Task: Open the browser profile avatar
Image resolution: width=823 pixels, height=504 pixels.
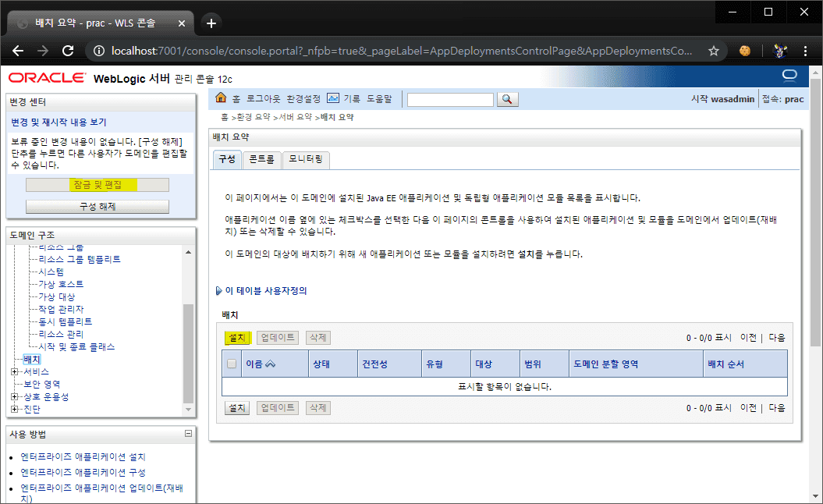Action: click(780, 51)
